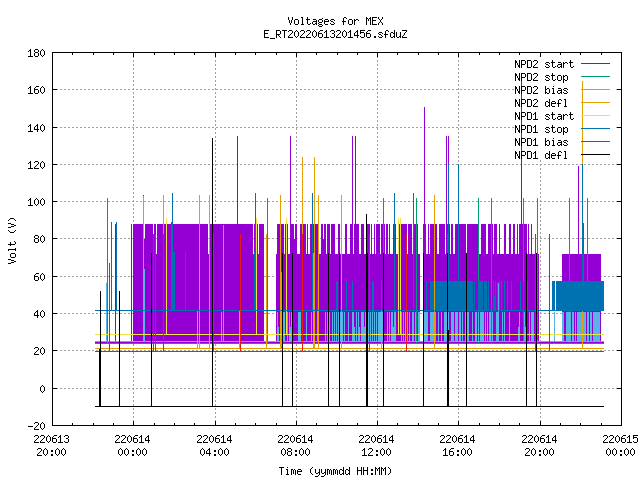Click the 60 y-axis tick label
Screen dimensions: 640x480
click(39, 277)
